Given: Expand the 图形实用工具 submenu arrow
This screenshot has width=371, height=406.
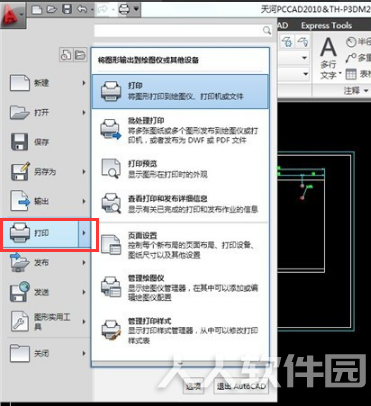Looking at the screenshot, I should click(x=84, y=321).
